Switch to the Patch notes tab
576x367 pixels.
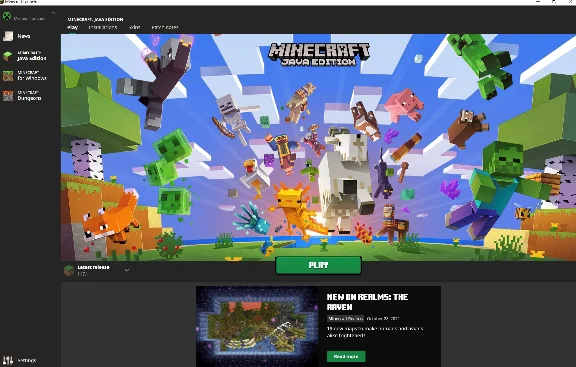[165, 27]
